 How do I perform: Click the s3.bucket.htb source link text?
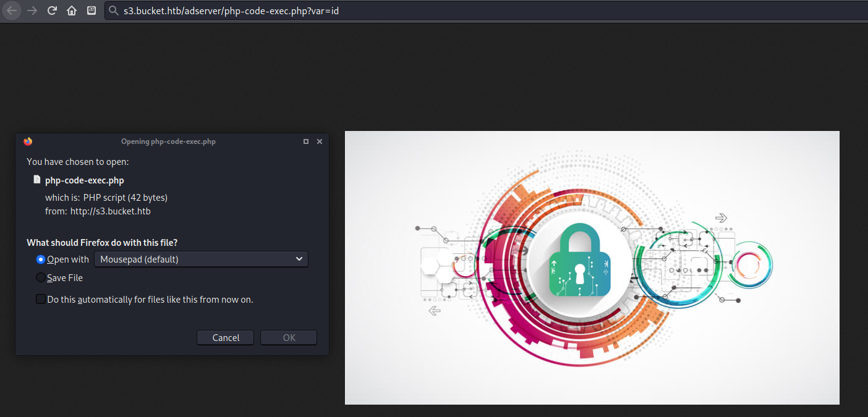point(110,210)
